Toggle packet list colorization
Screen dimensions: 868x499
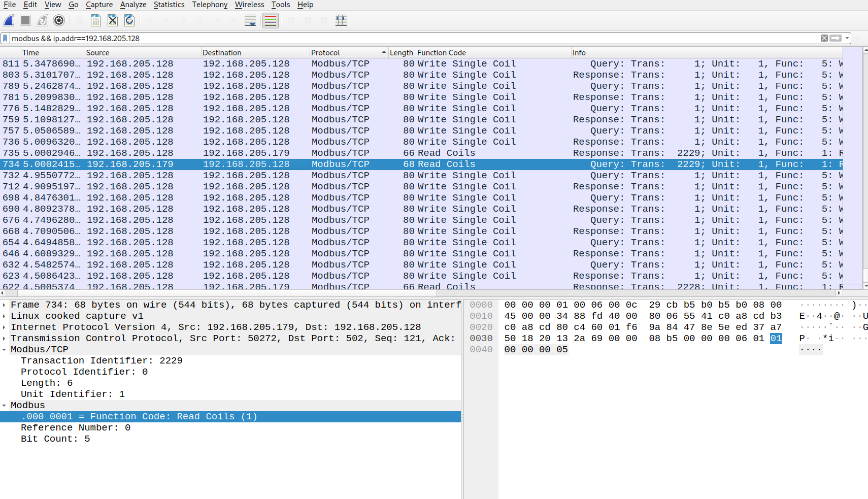tap(271, 20)
